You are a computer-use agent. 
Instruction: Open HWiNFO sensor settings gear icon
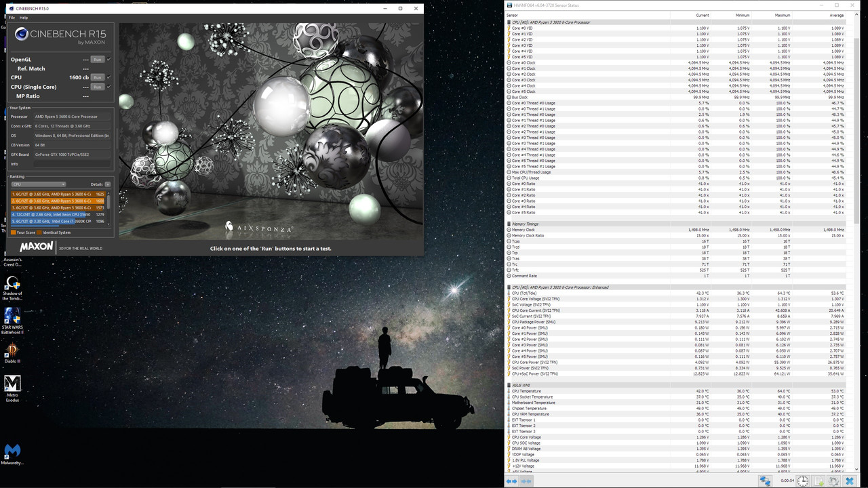pos(833,481)
